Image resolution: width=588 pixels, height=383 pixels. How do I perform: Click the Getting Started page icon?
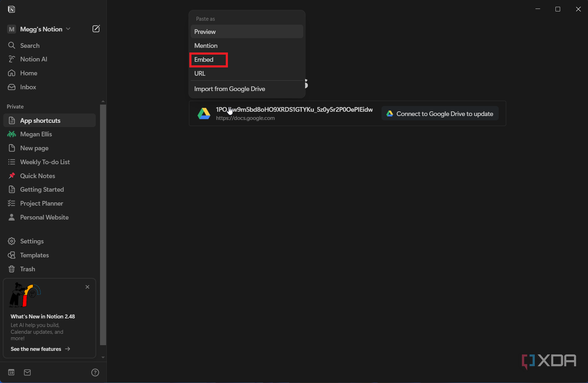[x=12, y=189]
